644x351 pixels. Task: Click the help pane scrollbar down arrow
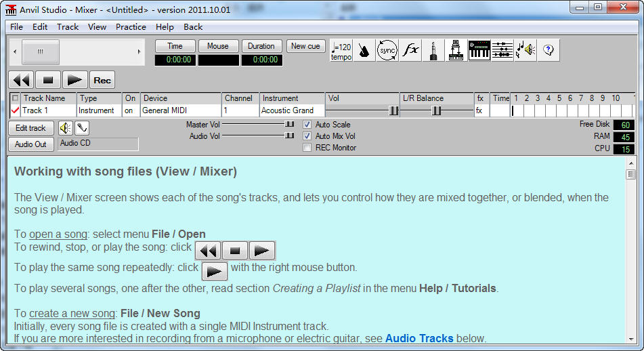[631, 339]
